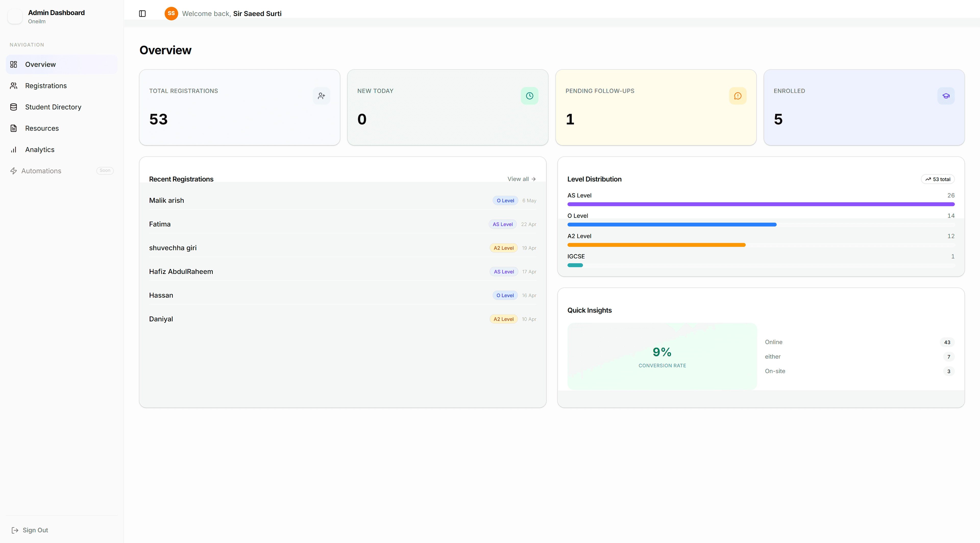Click the add-user icon on Total Registrations
Viewport: 980px width, 543px height.
point(322,96)
